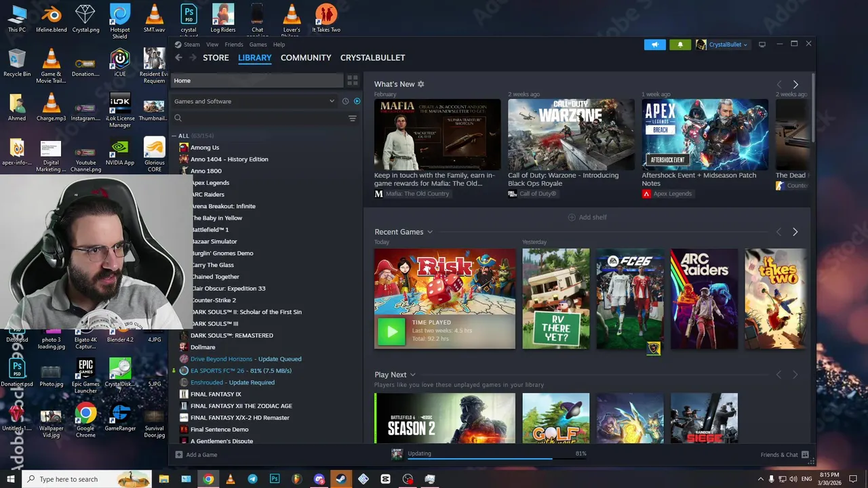Open Telegram from the taskbar
The width and height of the screenshot is (868, 488).
(x=252, y=479)
